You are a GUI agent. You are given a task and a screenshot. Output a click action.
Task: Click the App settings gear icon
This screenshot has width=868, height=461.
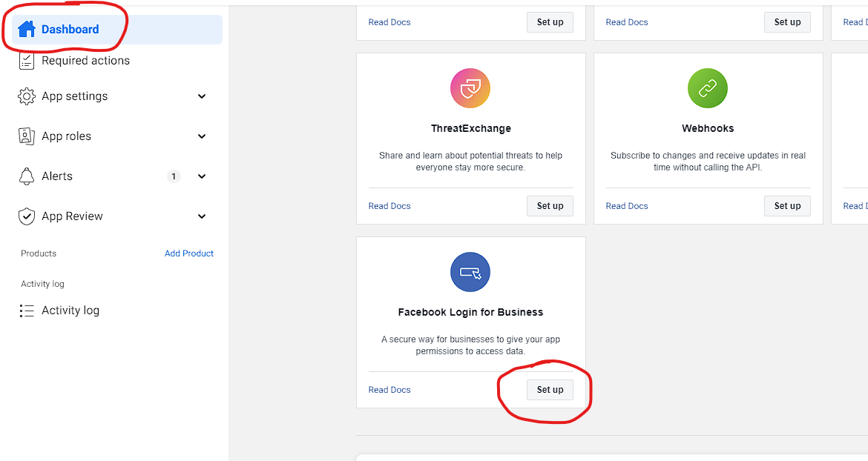[27, 96]
